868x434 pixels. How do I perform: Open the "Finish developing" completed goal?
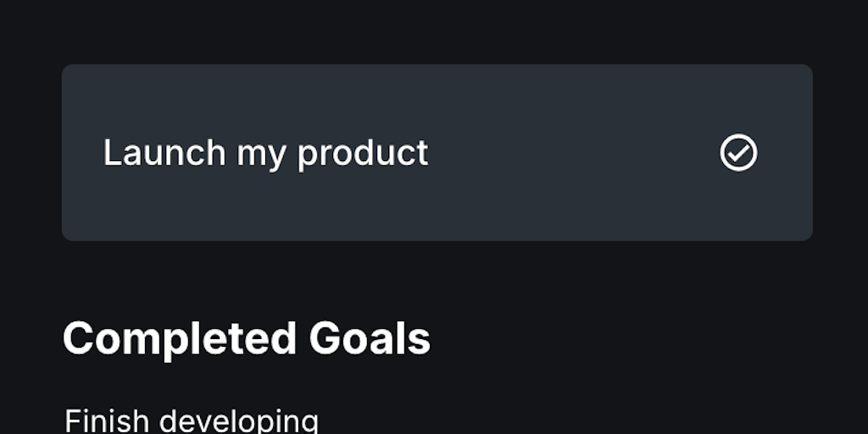[x=192, y=421]
